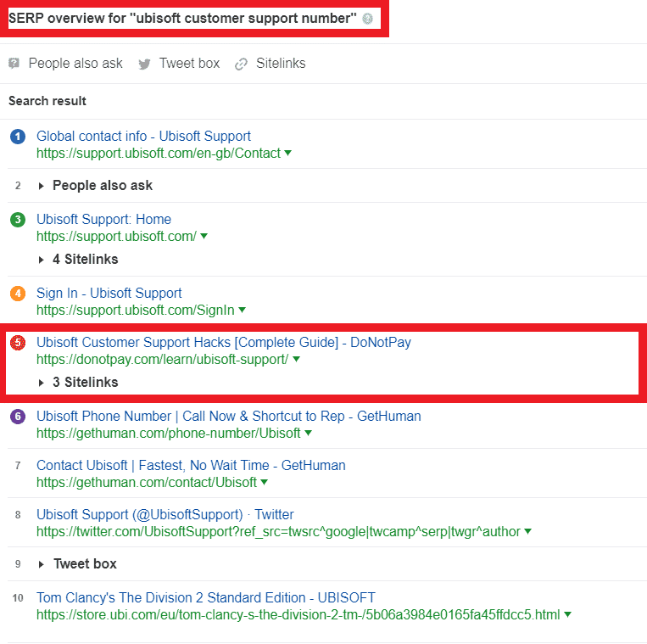Open Ubisoft Customer Support Hacks DoNotPay link

(x=224, y=342)
